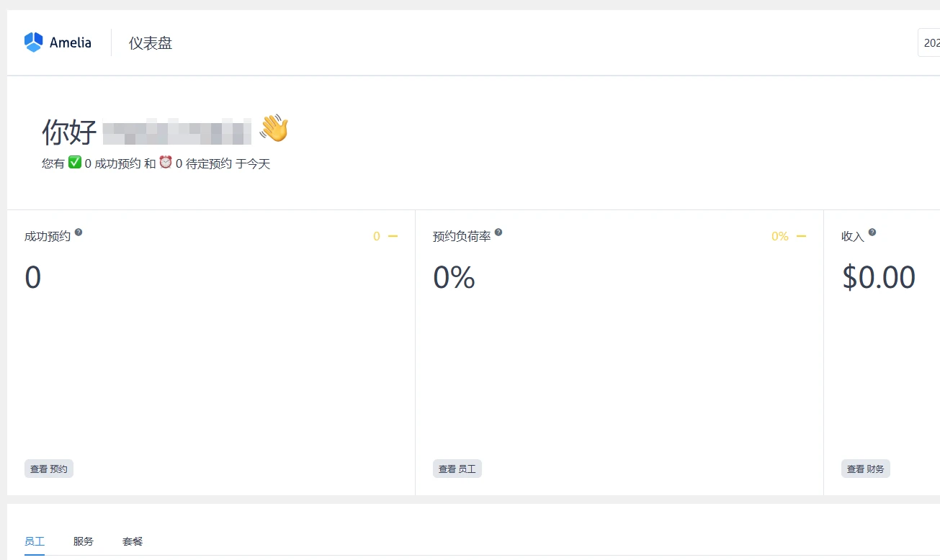This screenshot has height=560, width=940.
Task: Click the green checkmark icon in greeting text
Action: click(74, 163)
